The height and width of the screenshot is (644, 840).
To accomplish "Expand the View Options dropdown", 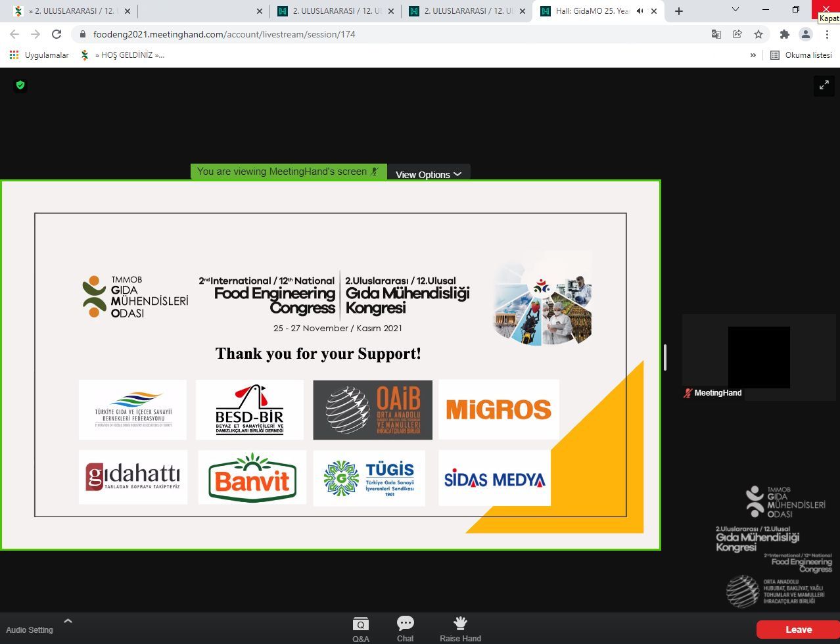I will click(429, 174).
